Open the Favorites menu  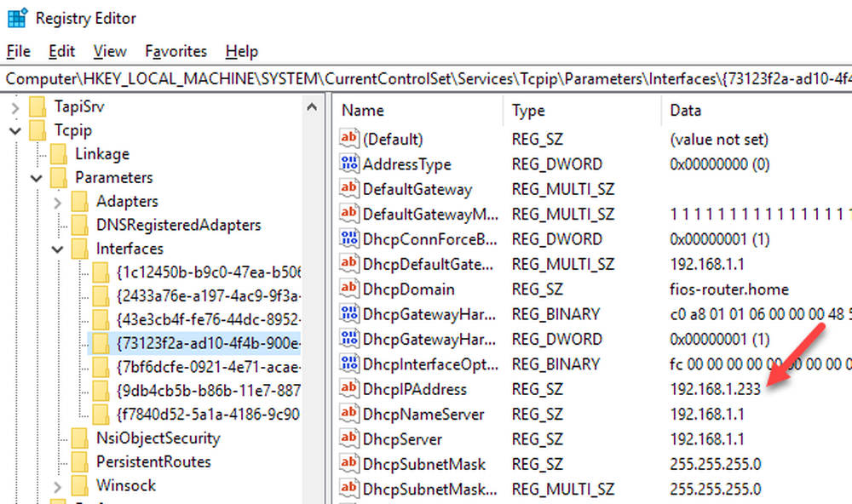176,51
